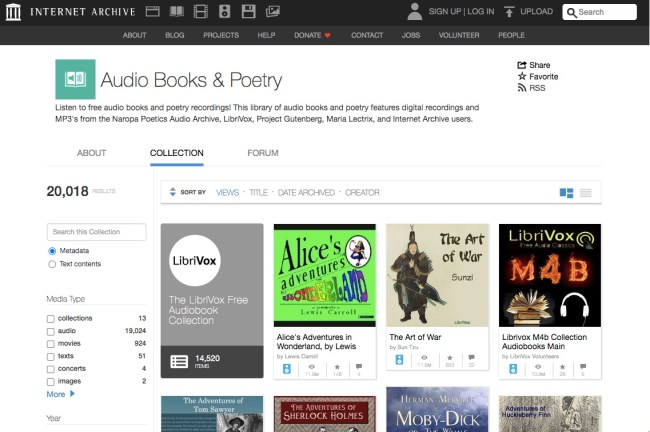Open HELP in navigation bar

(266, 35)
